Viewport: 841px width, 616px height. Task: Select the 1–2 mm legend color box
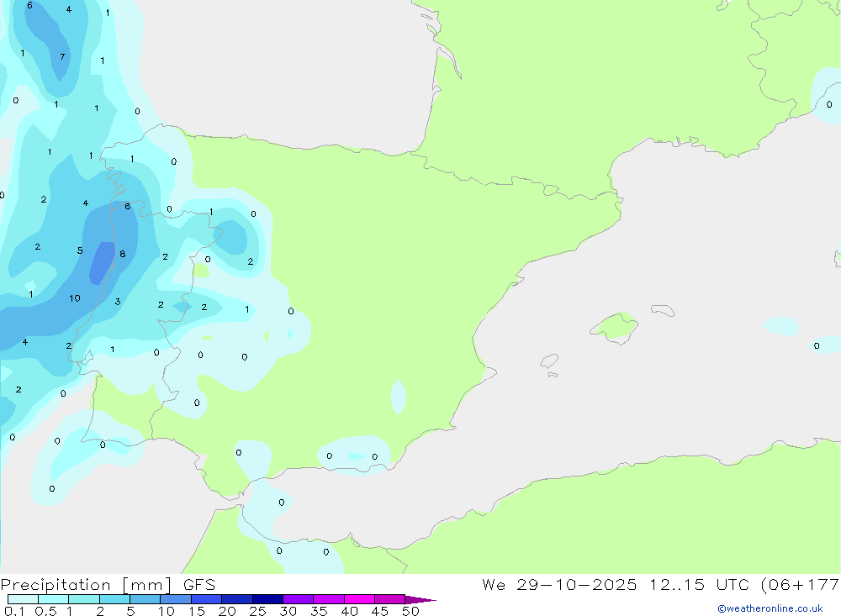coord(83,599)
